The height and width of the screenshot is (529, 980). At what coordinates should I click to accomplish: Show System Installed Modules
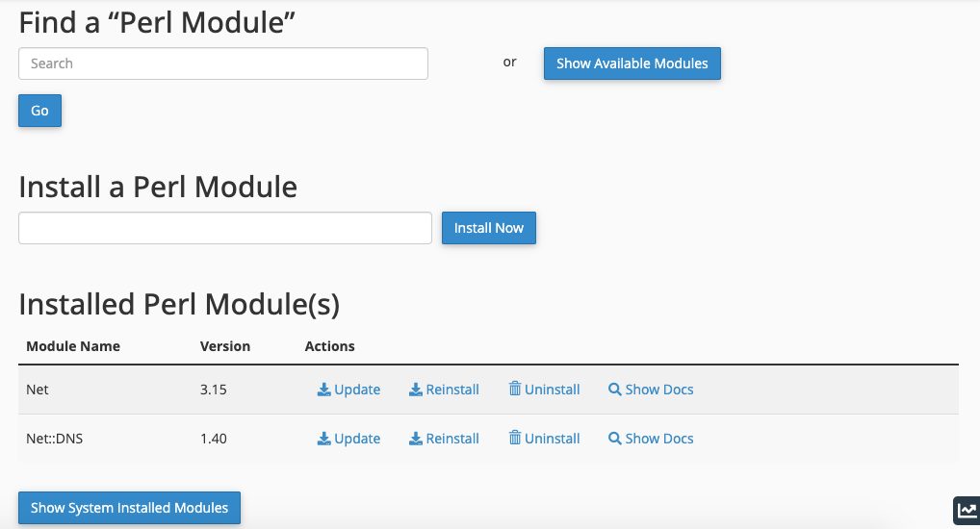[x=129, y=508]
